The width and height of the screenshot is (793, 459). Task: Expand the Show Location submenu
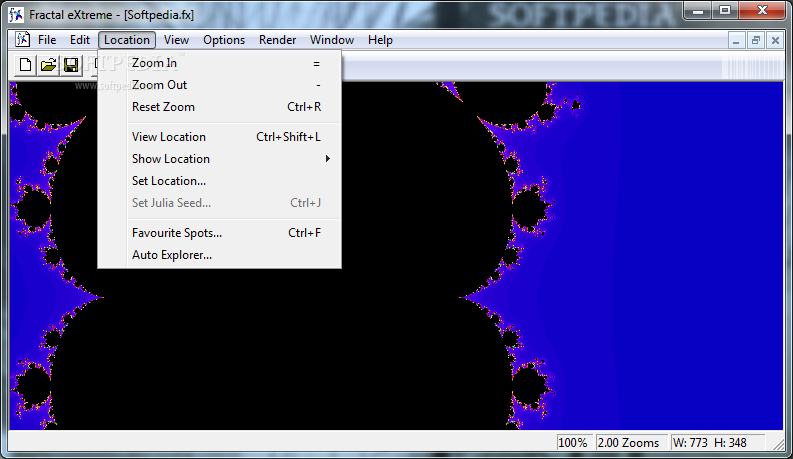point(219,159)
